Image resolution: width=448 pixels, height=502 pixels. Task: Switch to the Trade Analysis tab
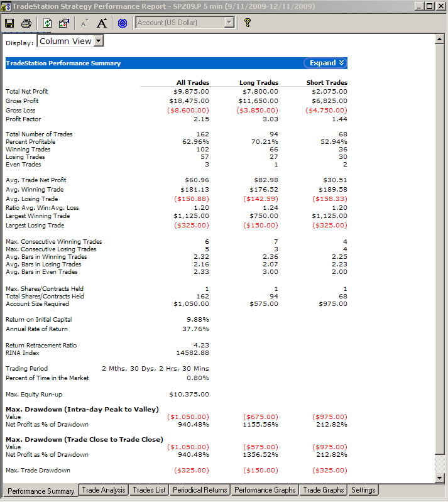[x=104, y=490]
